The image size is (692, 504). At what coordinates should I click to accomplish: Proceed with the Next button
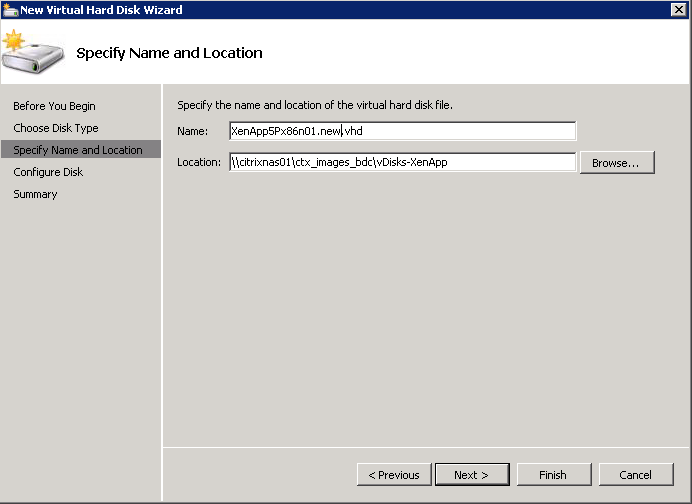(x=472, y=475)
